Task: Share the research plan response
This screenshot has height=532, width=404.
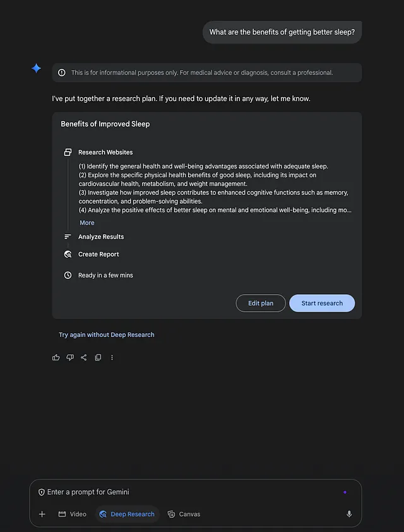Action: 84,357
